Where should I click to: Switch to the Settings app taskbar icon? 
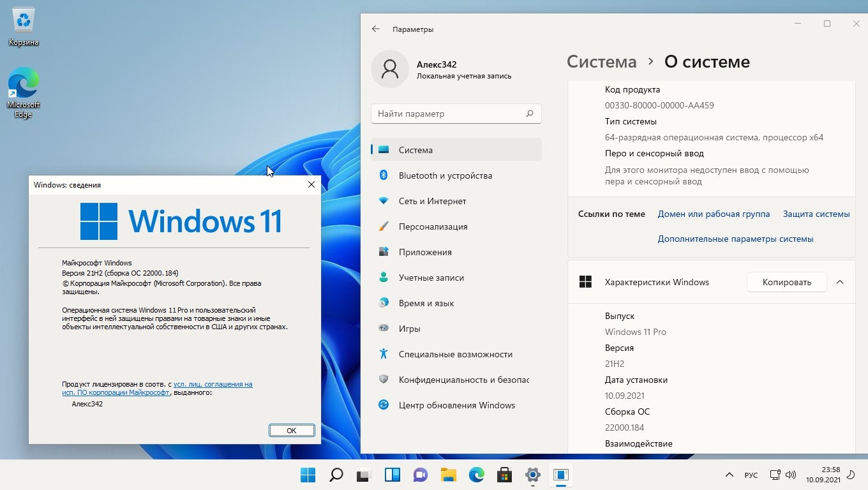[532, 475]
